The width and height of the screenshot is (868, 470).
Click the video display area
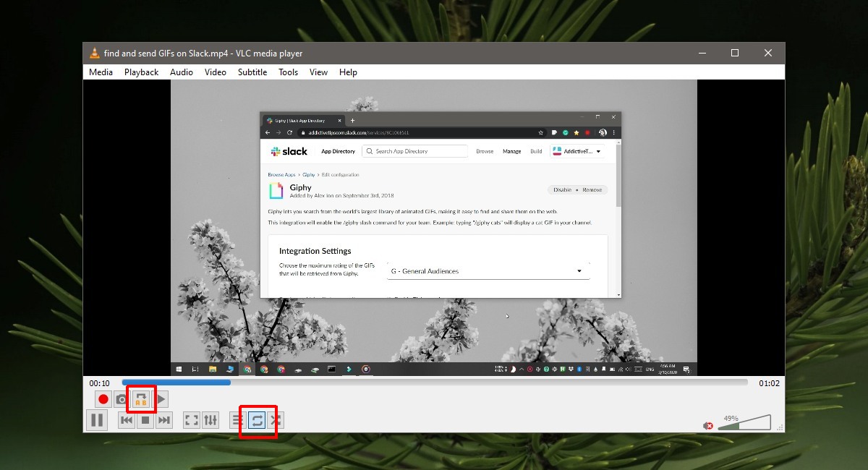[434, 228]
